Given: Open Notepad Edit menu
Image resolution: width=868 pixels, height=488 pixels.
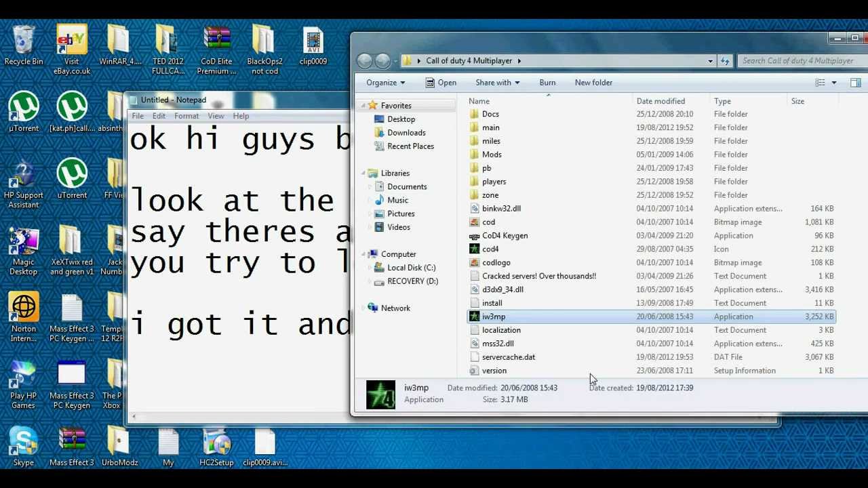Looking at the screenshot, I should click(x=159, y=116).
